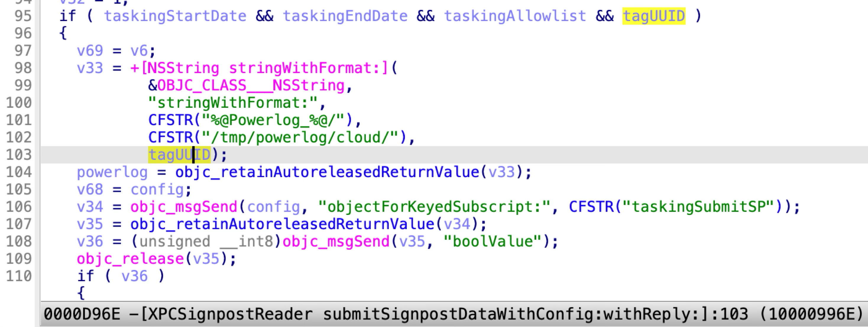Click the if keyword on line 110
This screenshot has width=868, height=327.
pos(85,276)
